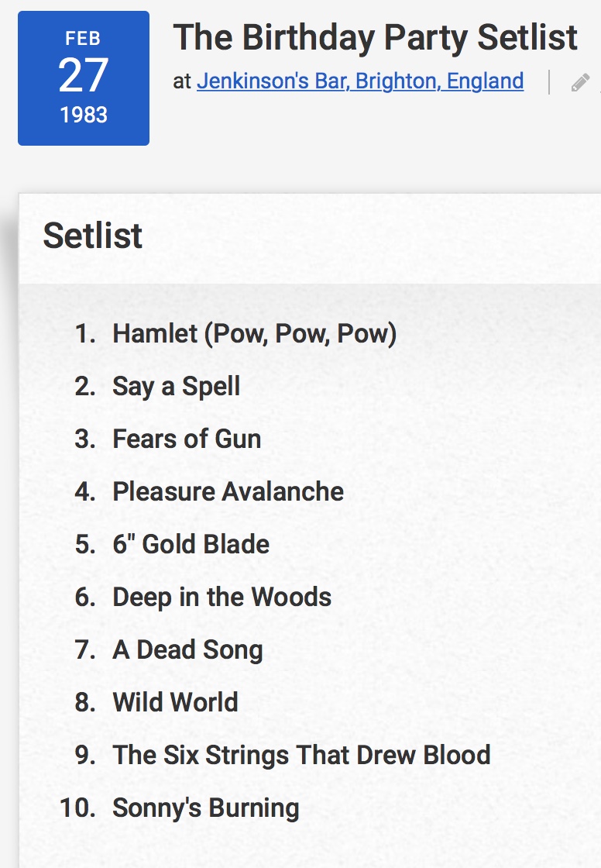Click number 1 beside Hamlet
The width and height of the screenshot is (601, 868).
coord(85,334)
